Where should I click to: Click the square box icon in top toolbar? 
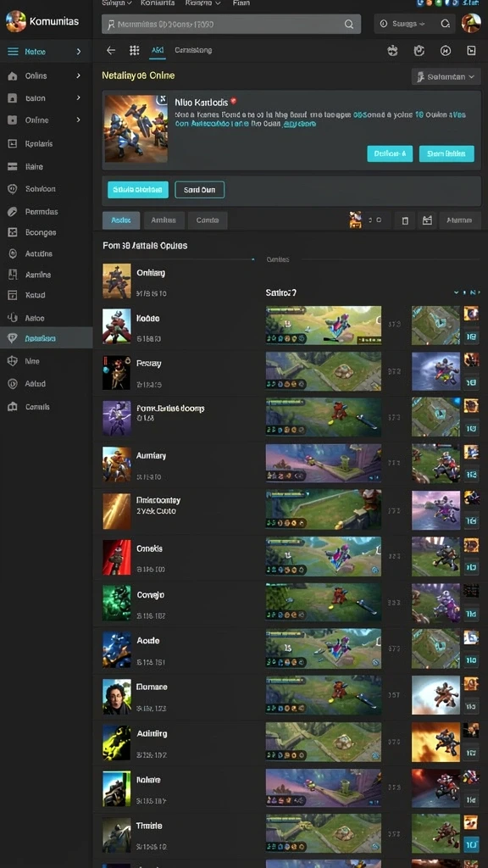click(x=471, y=51)
